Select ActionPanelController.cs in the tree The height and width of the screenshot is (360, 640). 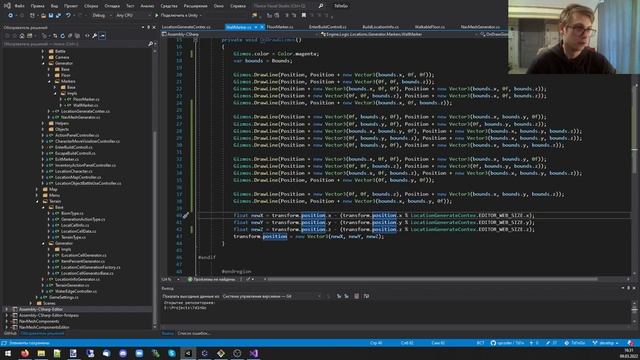pyautogui.click(x=77, y=136)
